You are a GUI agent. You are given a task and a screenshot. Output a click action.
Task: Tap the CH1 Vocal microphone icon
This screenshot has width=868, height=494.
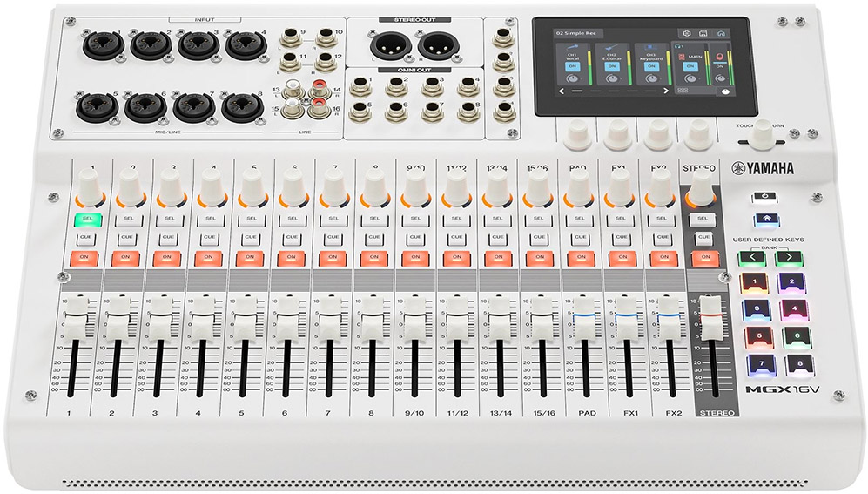point(572,46)
